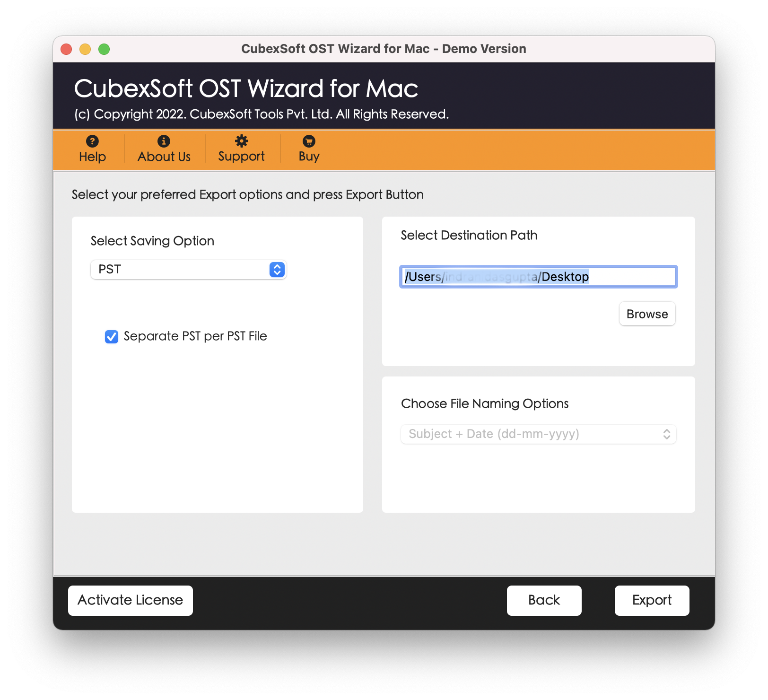768x700 pixels.
Task: Click the Support gear icon
Action: tap(242, 141)
